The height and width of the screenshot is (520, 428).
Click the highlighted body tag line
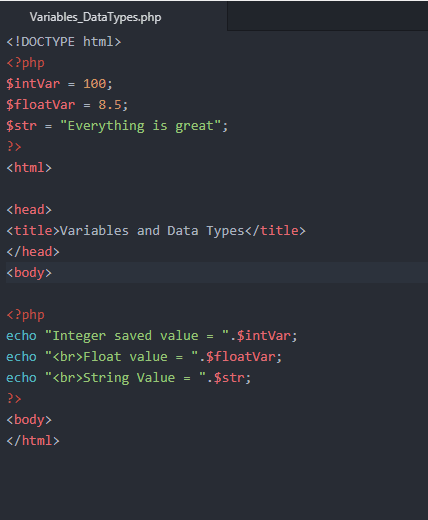217,273
